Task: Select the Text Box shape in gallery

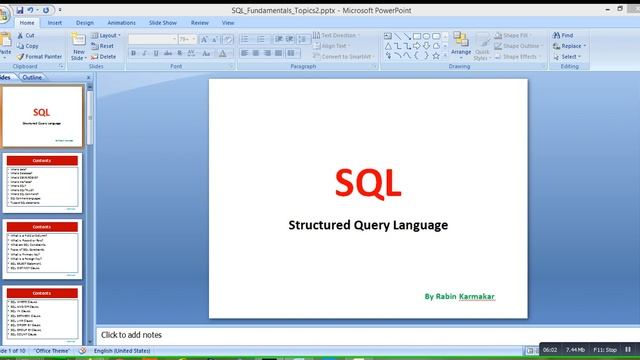Action: pyautogui.click(x=388, y=36)
